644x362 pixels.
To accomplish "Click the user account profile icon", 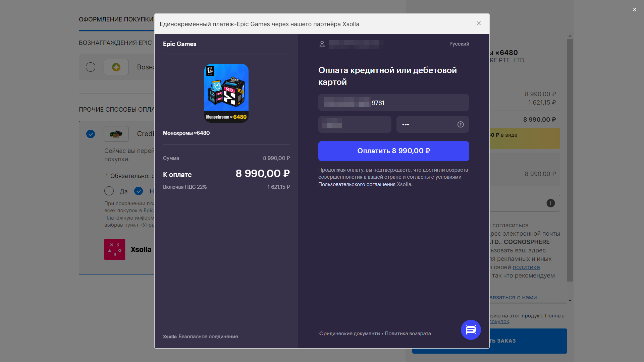I will coord(322,44).
